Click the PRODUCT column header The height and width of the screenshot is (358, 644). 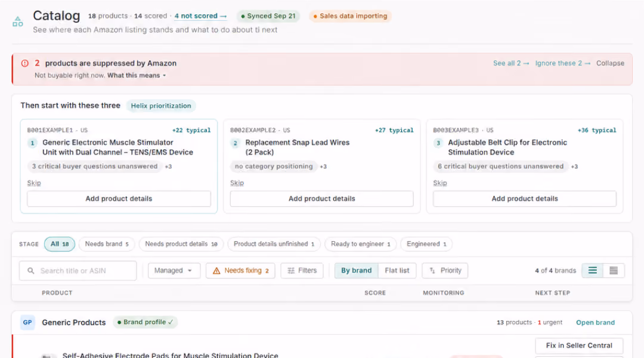click(x=57, y=293)
